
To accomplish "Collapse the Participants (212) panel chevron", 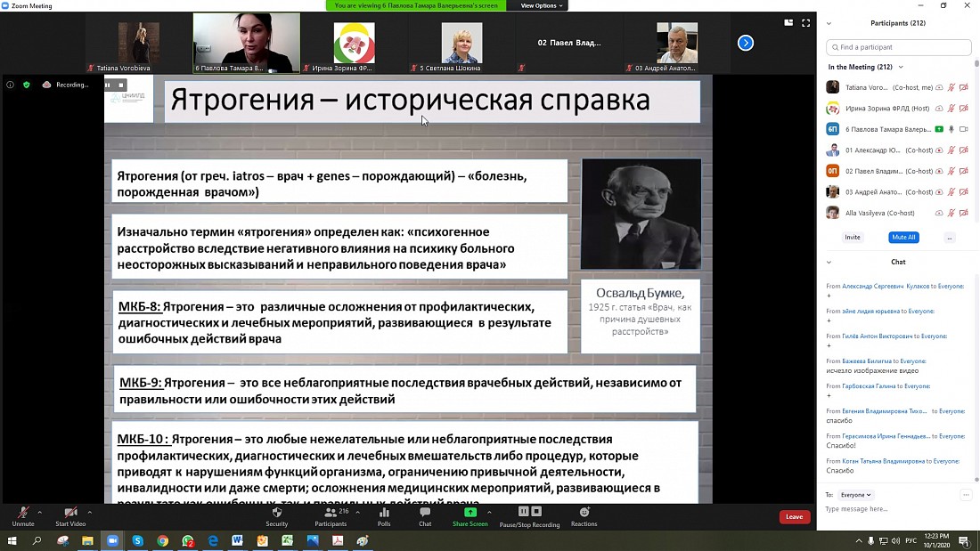I will [829, 24].
